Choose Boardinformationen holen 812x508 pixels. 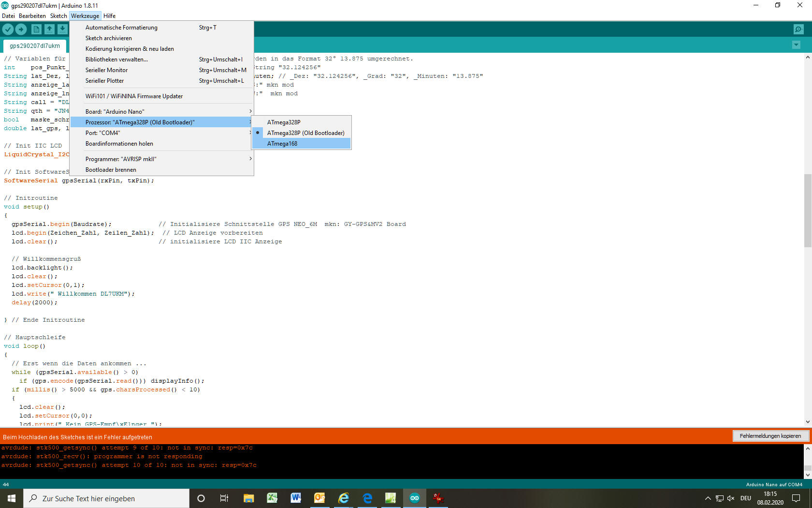coord(161,144)
